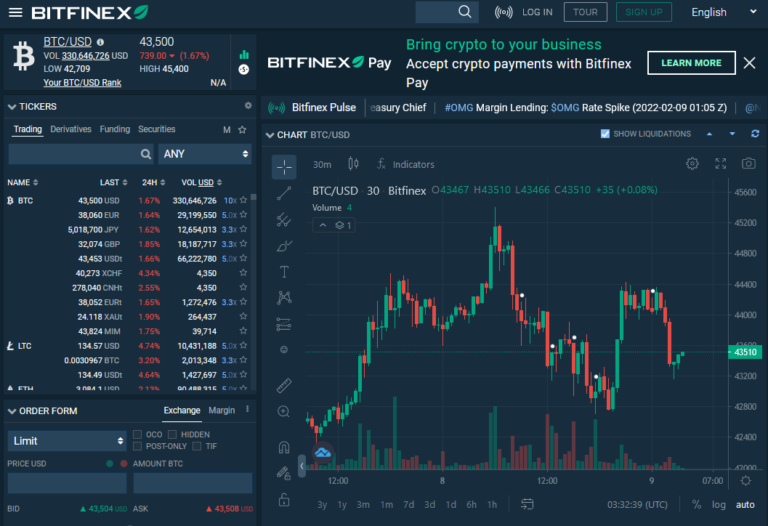Switch the chart to fullscreen mode
This screenshot has width=768, height=526.
point(720,164)
